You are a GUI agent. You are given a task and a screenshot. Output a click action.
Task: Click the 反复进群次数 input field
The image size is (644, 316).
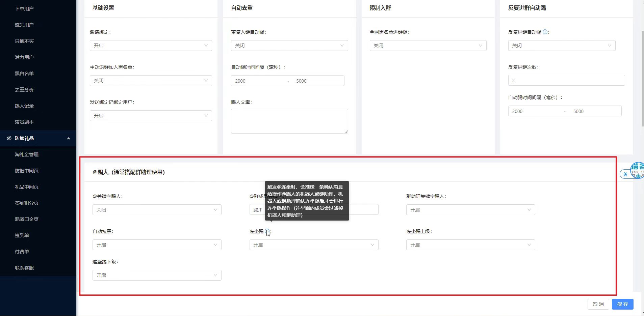click(x=566, y=81)
